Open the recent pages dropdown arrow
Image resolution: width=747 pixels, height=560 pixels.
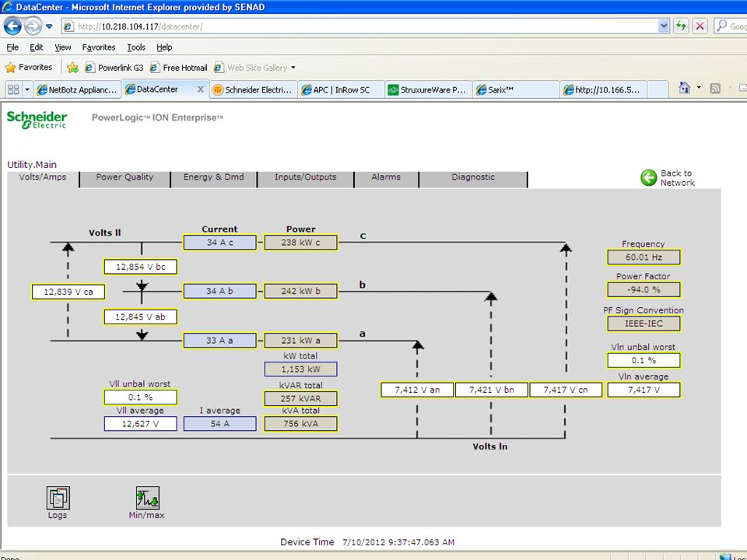49,26
